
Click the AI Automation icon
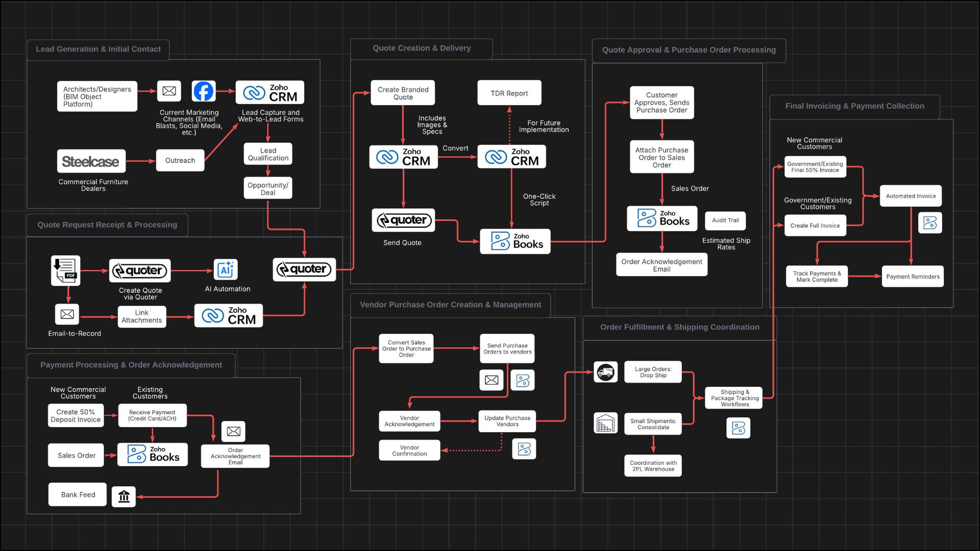[226, 270]
